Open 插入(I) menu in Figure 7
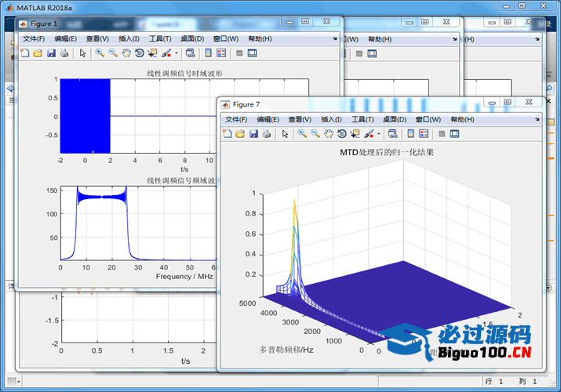 331,119
